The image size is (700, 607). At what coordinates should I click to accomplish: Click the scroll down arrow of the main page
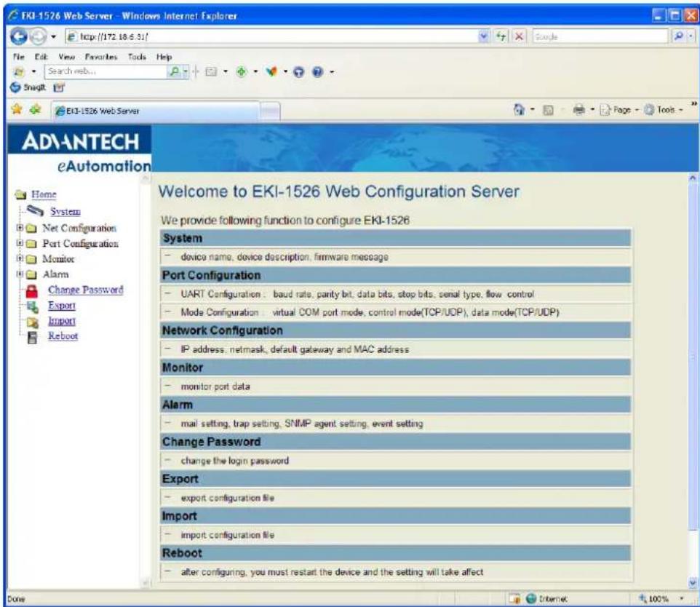click(x=693, y=582)
